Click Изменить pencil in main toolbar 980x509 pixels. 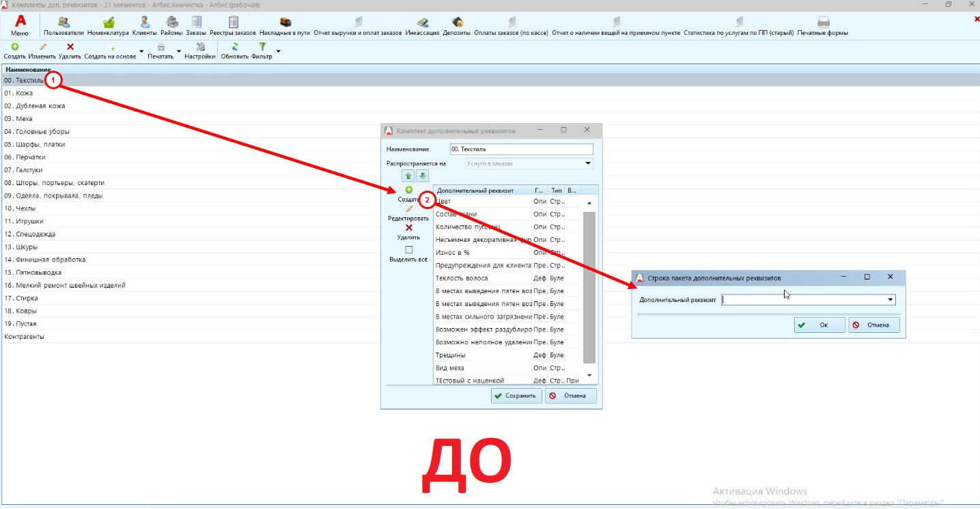42,51
